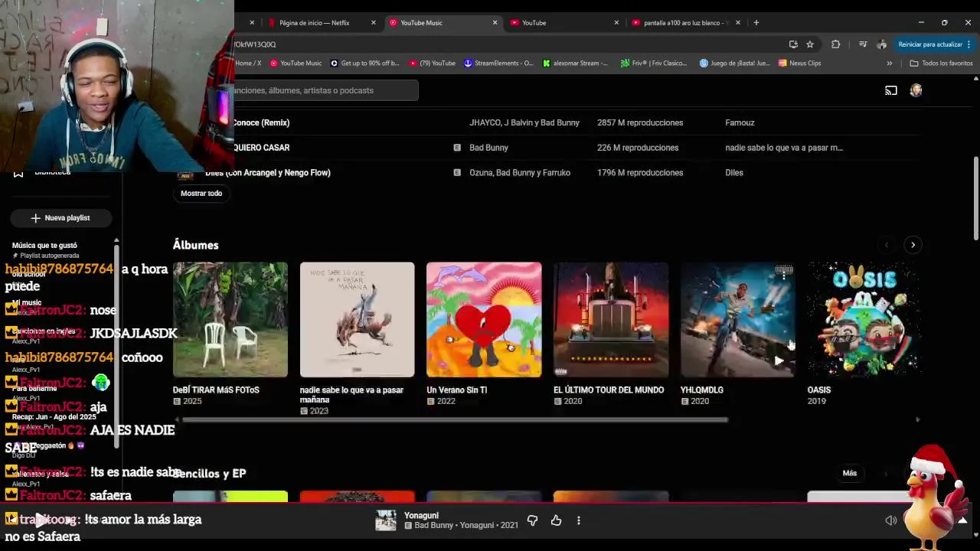Close the YouTube tab
The image size is (980, 551).
point(616,23)
